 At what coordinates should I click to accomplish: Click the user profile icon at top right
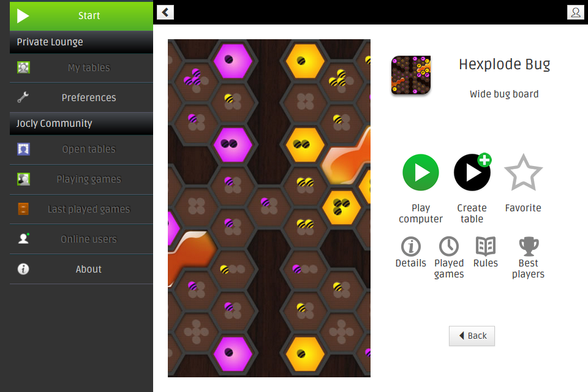coord(576,12)
